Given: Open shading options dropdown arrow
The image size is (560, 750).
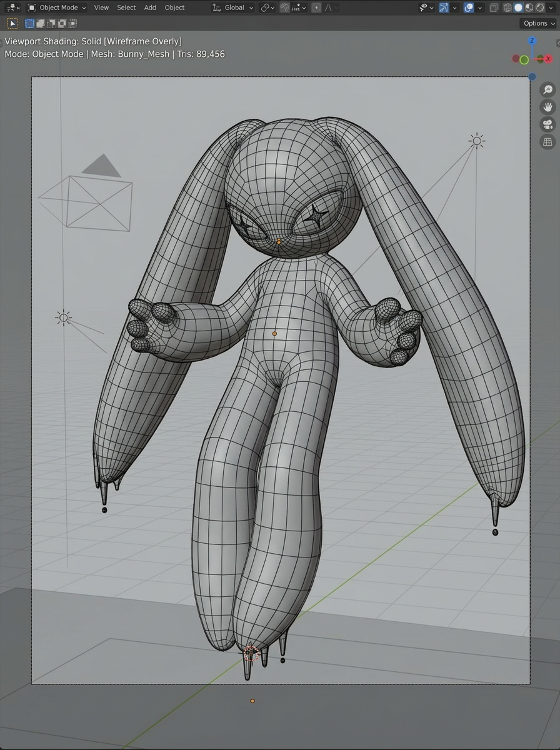Looking at the screenshot, I should (x=551, y=7).
